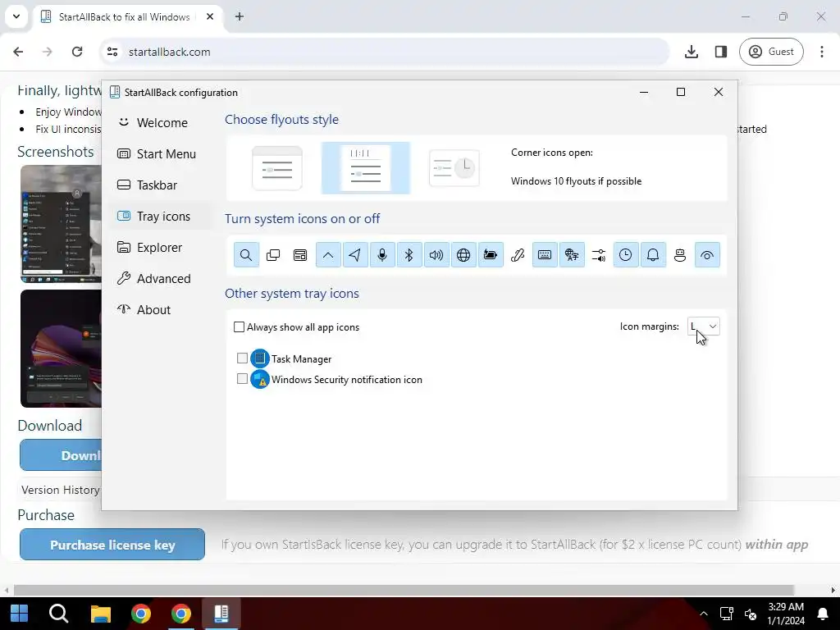Toggle the hidden icons chevron system icon
This screenshot has height=630, width=840.
click(328, 255)
